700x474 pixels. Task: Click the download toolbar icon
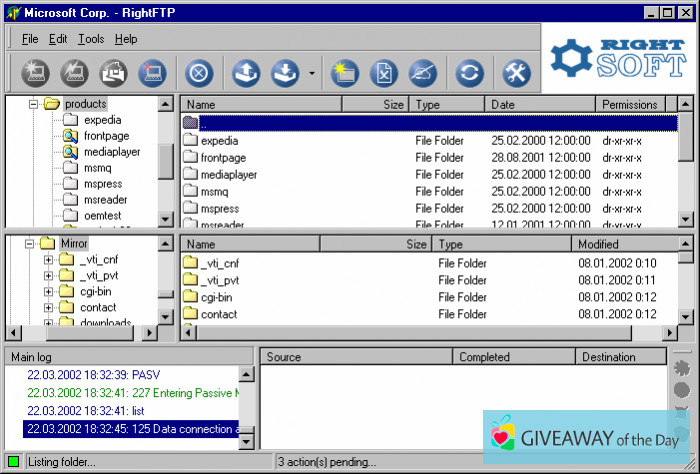[287, 73]
